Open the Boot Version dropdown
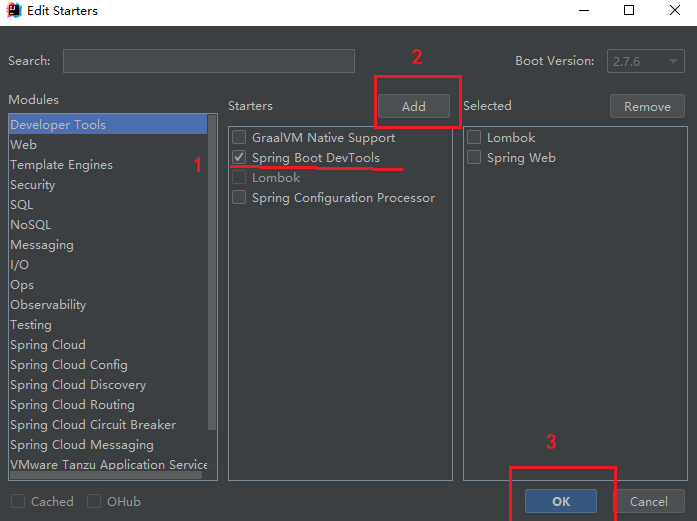 click(x=645, y=61)
